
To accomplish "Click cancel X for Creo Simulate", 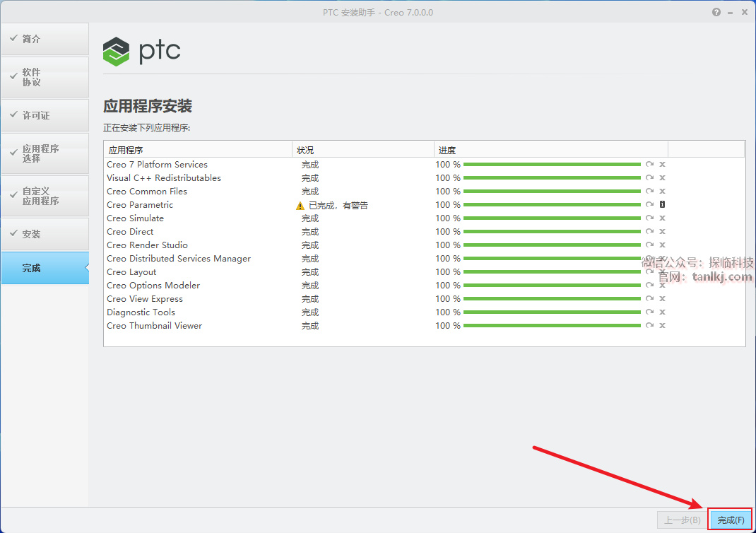I will point(663,218).
